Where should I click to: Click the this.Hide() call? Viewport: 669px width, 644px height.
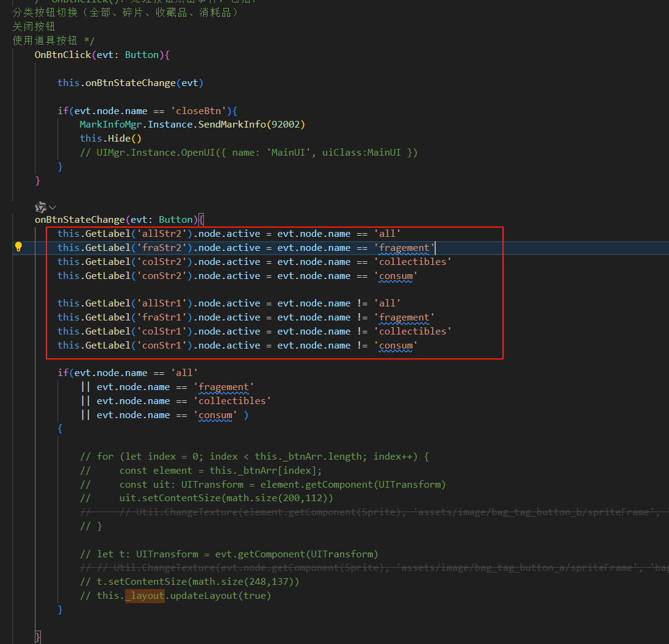tap(110, 139)
